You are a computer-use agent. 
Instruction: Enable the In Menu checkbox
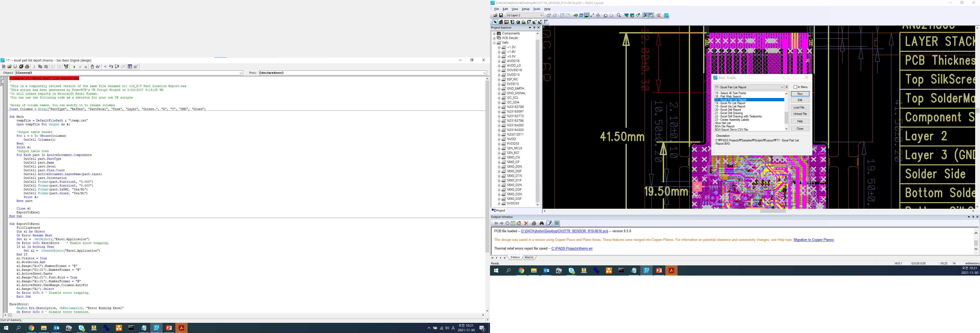pyautogui.click(x=795, y=87)
